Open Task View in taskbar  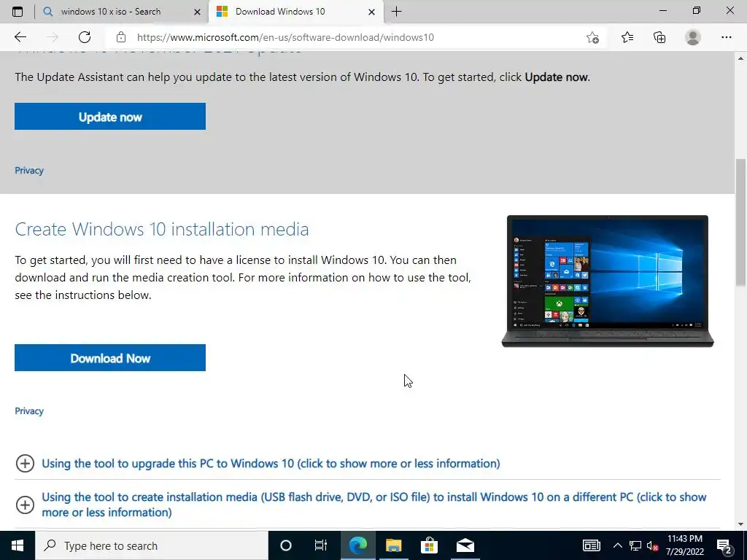tap(321, 545)
